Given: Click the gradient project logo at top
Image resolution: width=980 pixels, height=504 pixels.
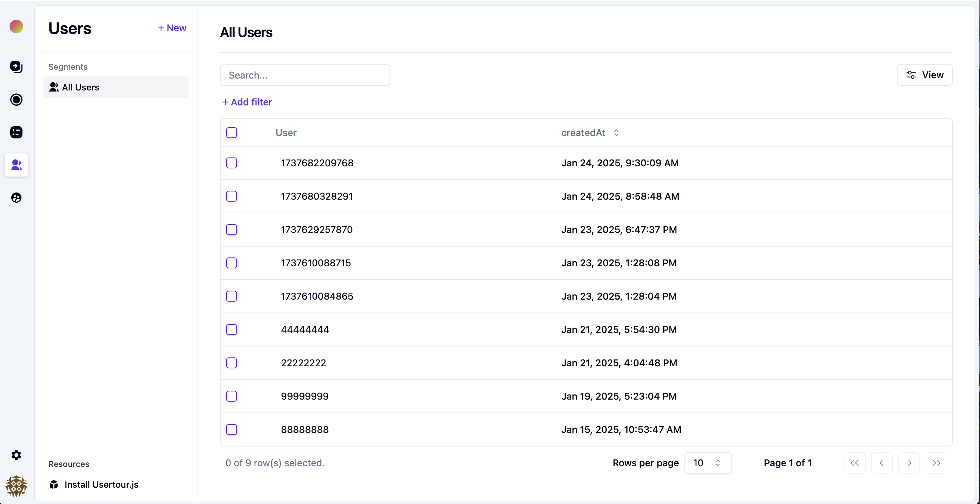Looking at the screenshot, I should coord(16,27).
